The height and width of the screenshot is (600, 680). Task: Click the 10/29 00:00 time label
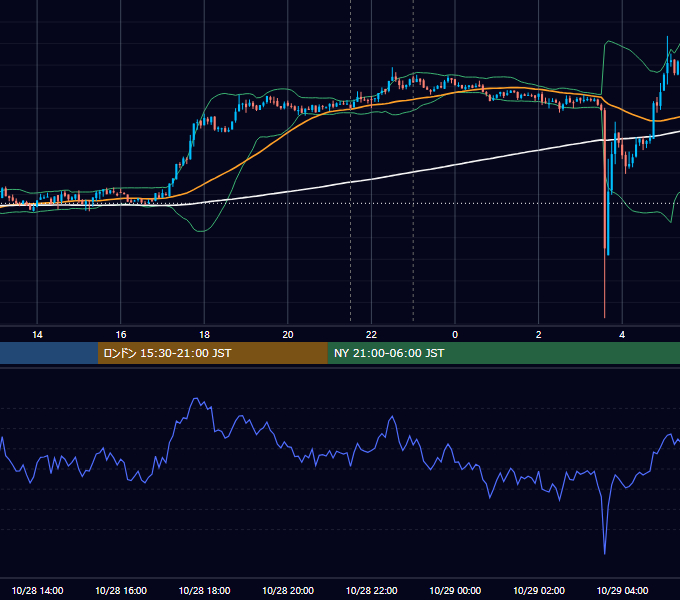pos(455,590)
